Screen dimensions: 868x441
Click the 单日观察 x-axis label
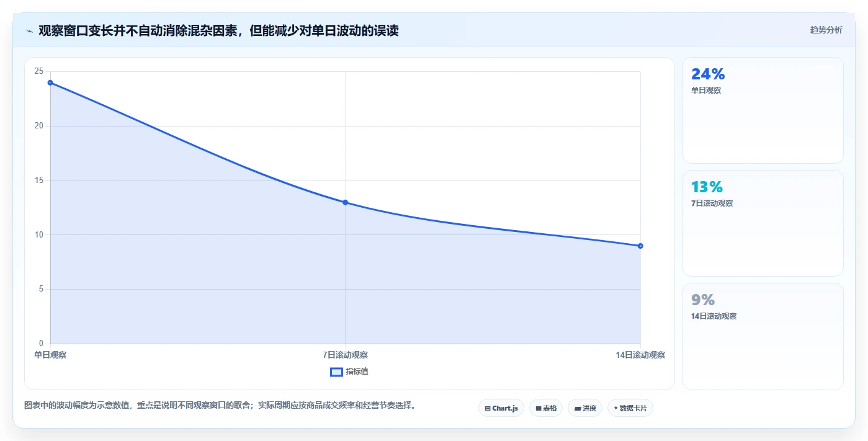click(50, 355)
